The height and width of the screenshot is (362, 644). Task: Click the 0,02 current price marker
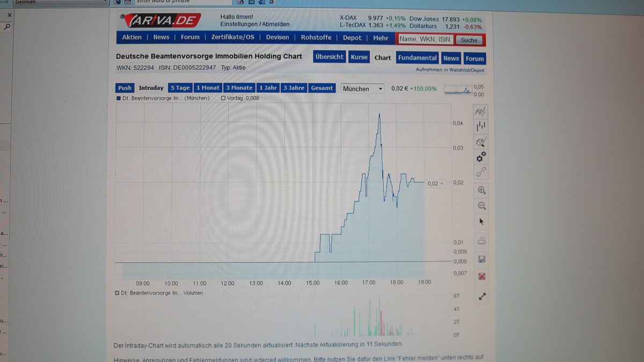(435, 184)
